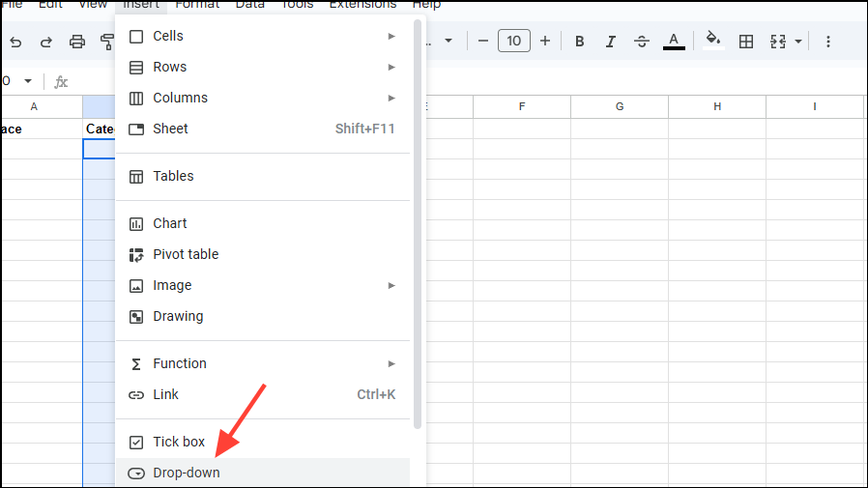This screenshot has height=488, width=868.
Task: Open the three-dot More toolbar options
Action: [828, 42]
